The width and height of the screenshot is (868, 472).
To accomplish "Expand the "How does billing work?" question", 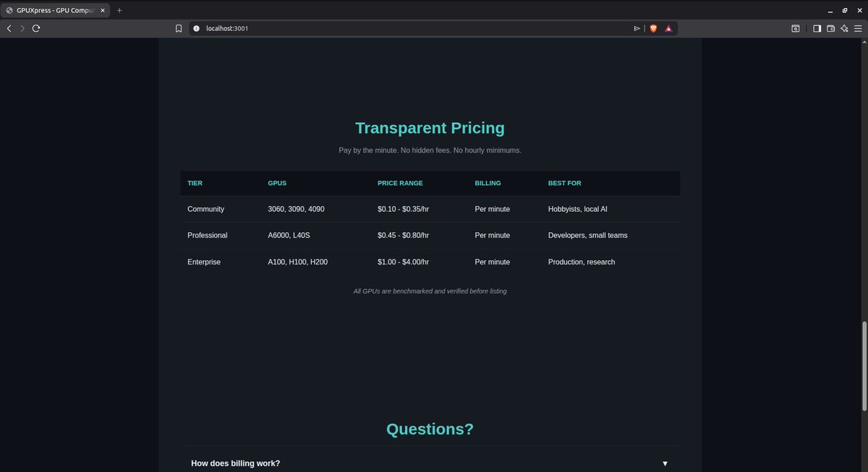I will [430, 463].
